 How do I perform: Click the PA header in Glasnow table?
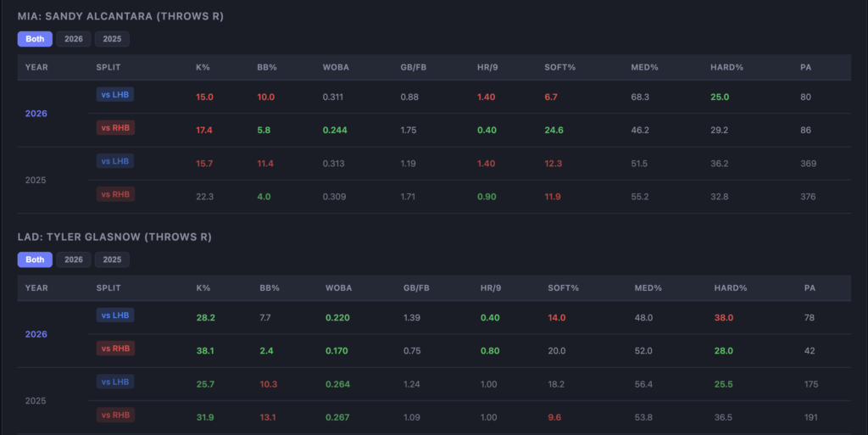coord(810,287)
